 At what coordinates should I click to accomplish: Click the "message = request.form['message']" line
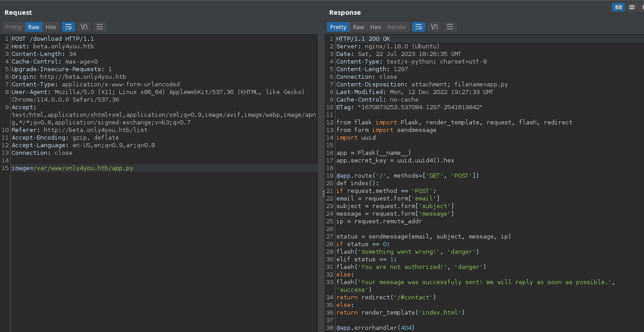coord(395,214)
